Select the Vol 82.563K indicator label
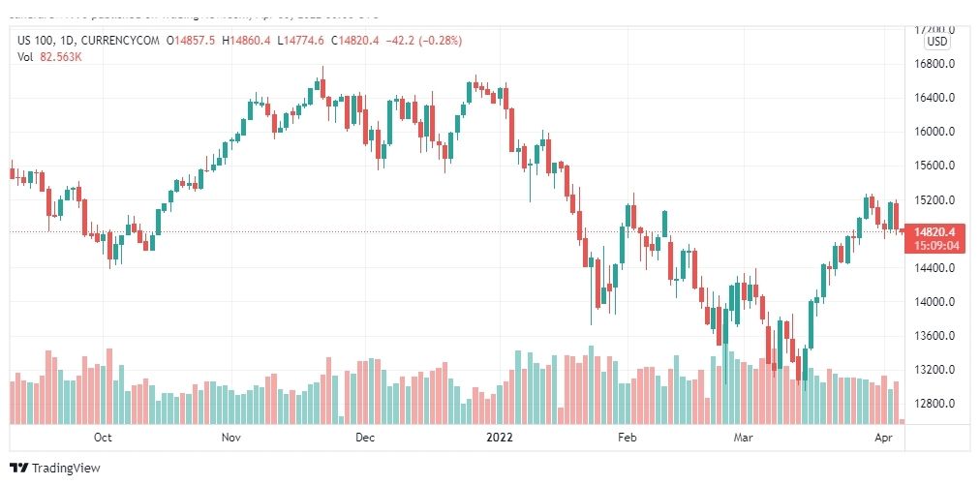The image size is (980, 485). tap(49, 57)
